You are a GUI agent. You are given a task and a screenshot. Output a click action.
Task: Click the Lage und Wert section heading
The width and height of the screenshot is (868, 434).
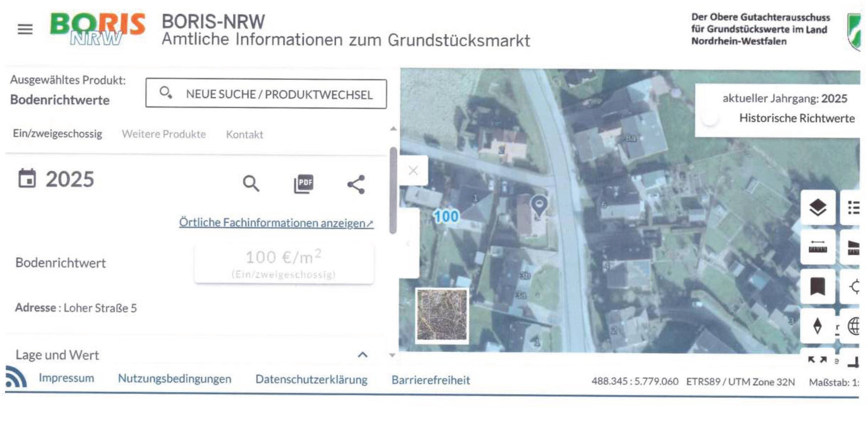tap(57, 355)
